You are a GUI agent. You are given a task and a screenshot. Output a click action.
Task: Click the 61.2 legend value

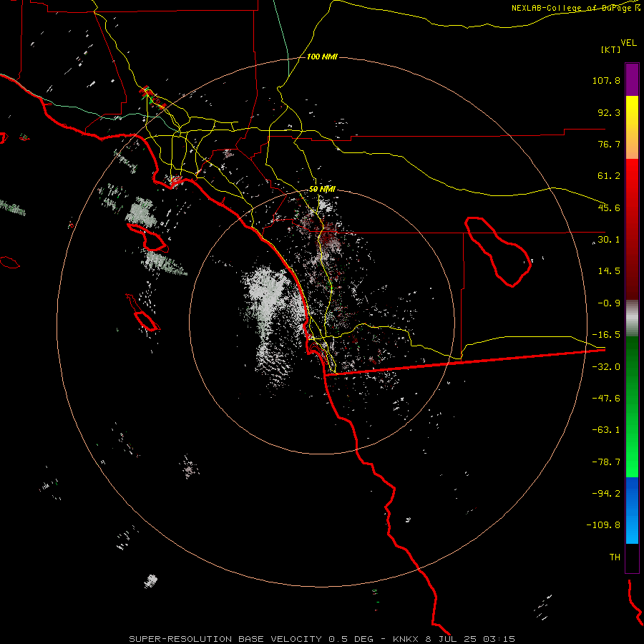pos(609,176)
